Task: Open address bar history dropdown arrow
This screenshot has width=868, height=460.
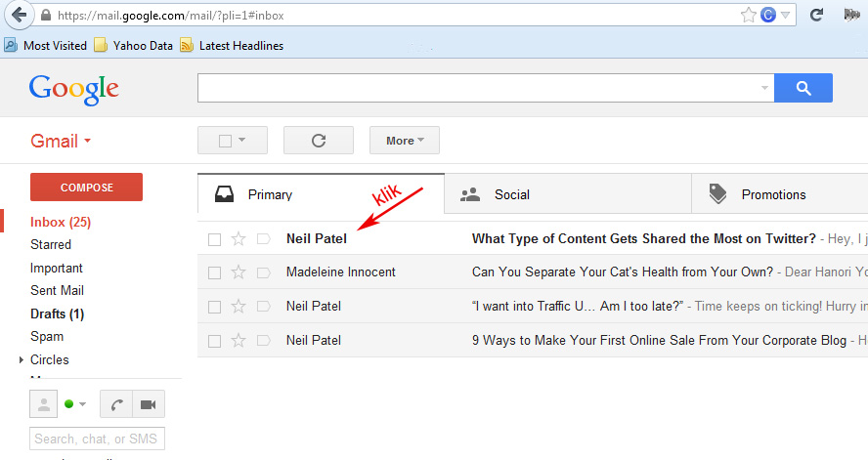Action: pyautogui.click(x=785, y=16)
